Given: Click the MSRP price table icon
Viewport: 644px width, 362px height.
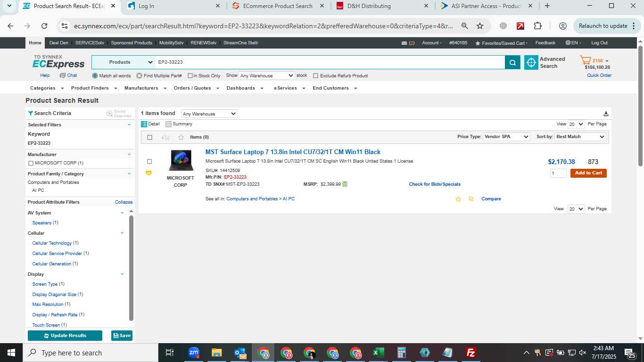Looking at the screenshot, I should tap(345, 184).
